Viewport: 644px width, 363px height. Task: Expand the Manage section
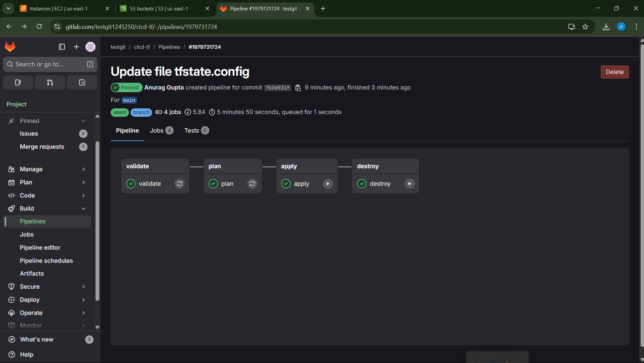tap(83, 169)
